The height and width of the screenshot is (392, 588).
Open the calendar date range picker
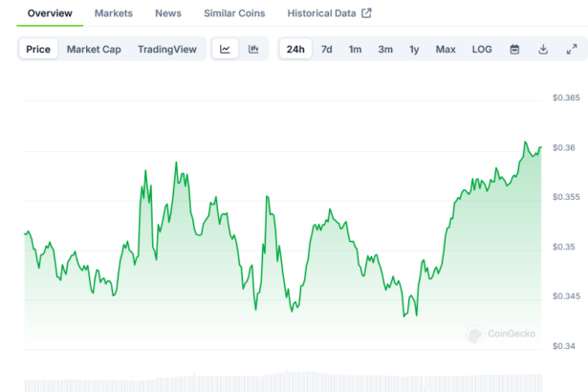pyautogui.click(x=514, y=49)
